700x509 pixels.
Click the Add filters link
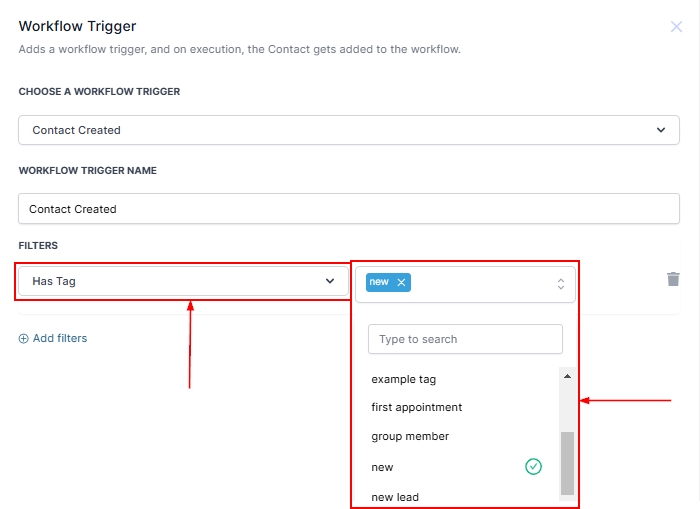coord(59,339)
